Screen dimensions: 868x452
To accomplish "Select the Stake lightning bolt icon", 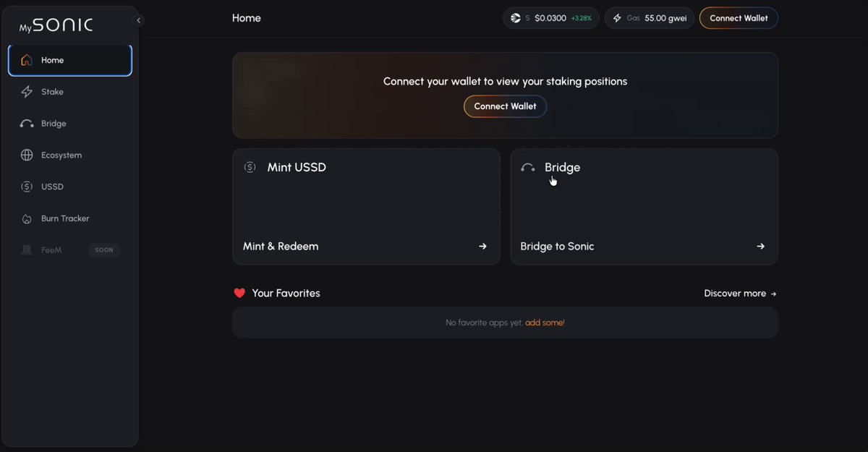I will pos(27,92).
